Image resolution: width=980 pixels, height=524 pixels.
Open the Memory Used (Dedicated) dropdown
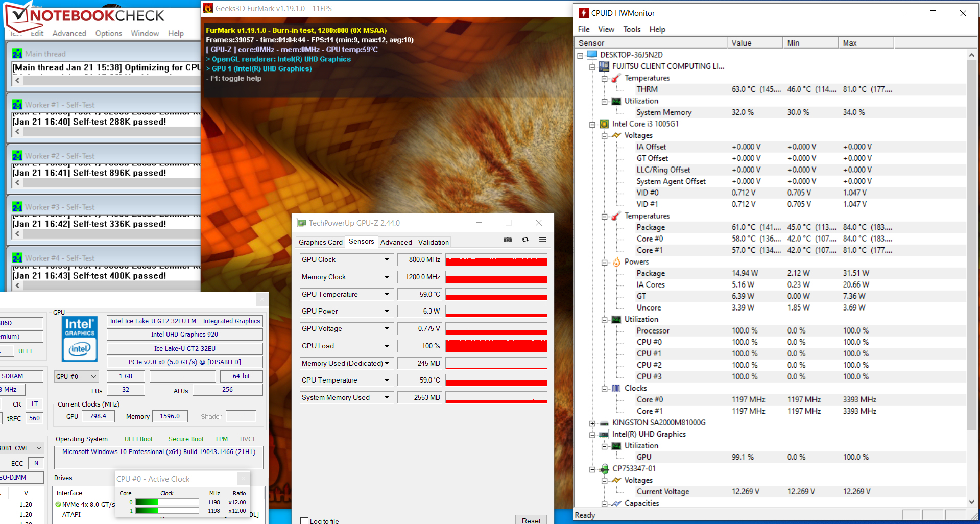pos(387,364)
